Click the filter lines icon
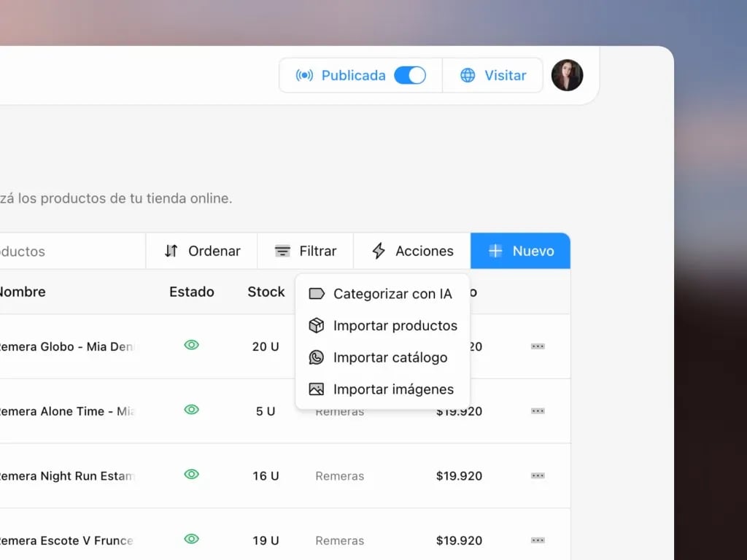This screenshot has height=560, width=747. click(x=282, y=251)
